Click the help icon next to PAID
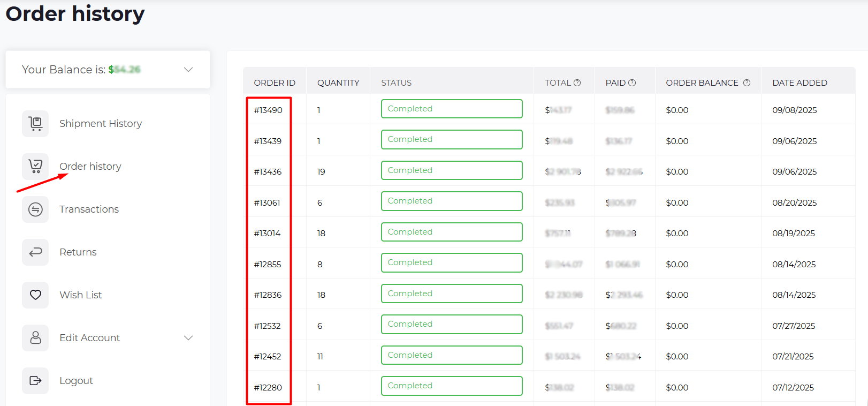The width and height of the screenshot is (868, 406). point(632,82)
